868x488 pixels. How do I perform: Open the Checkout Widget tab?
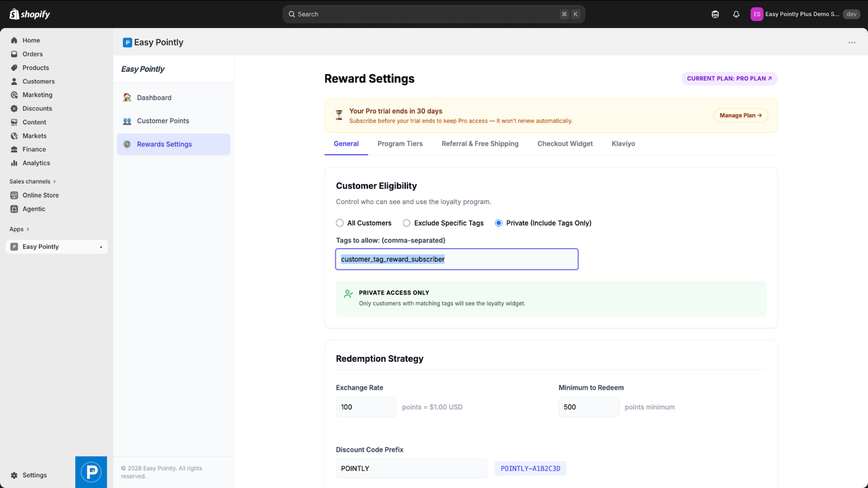565,144
